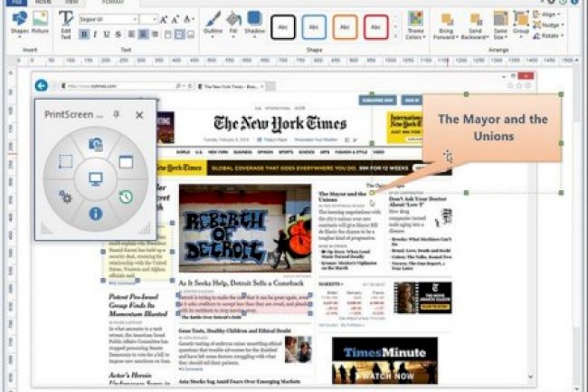Open Send Backward options
The width and height of the screenshot is (588, 392).
[x=475, y=26]
